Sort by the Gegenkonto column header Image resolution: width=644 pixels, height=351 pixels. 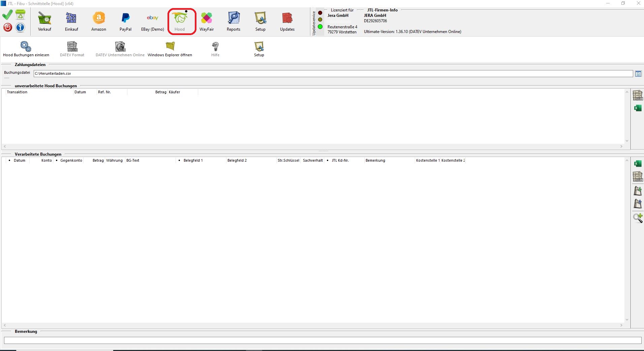tap(71, 161)
